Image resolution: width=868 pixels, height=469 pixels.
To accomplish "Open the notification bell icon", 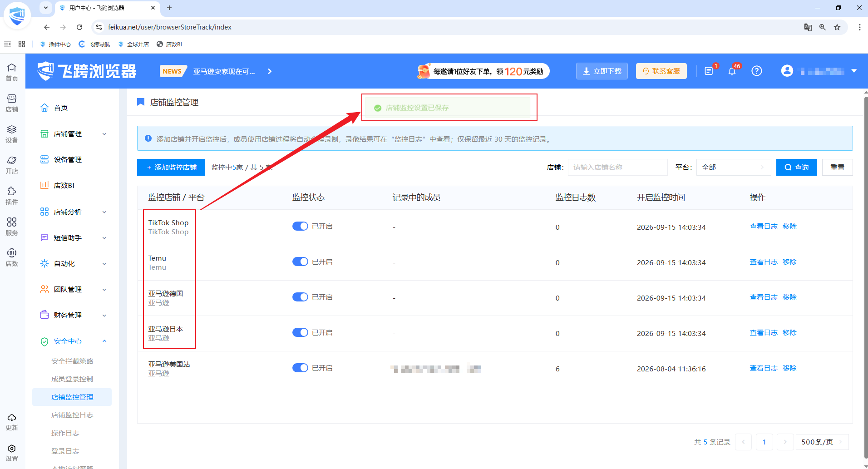I will (732, 71).
